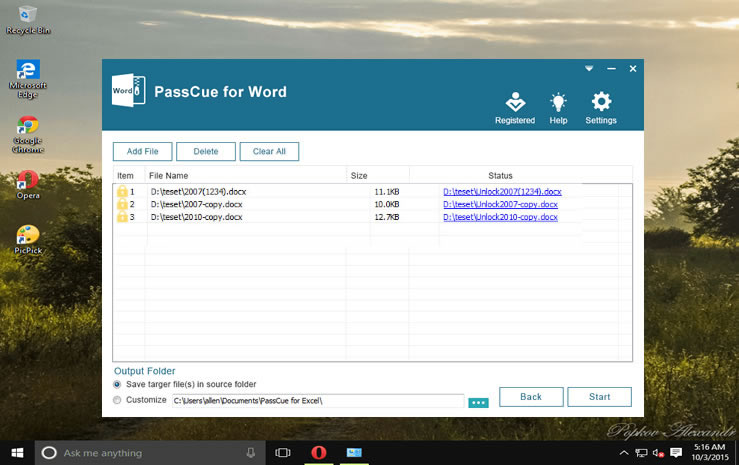This screenshot has height=465, width=739.
Task: Click the custom output path field
Action: tap(318, 400)
